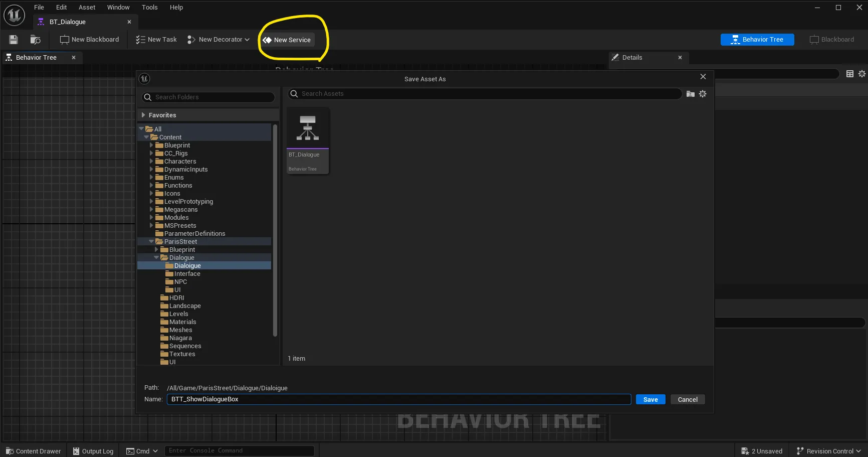Viewport: 868px width, 457px height.
Task: Select the Niagara folder
Action: coord(180,338)
